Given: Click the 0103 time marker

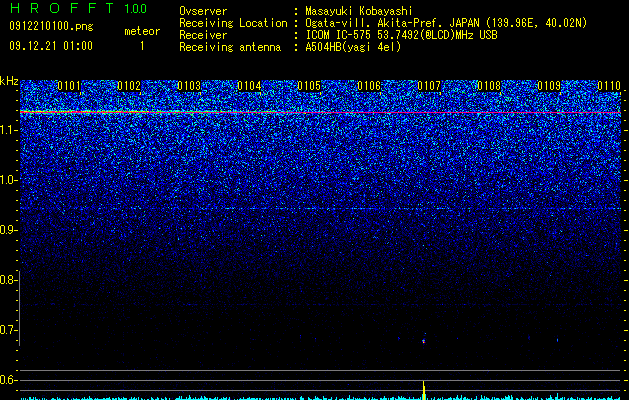Looking at the screenshot, I should coord(189,86).
